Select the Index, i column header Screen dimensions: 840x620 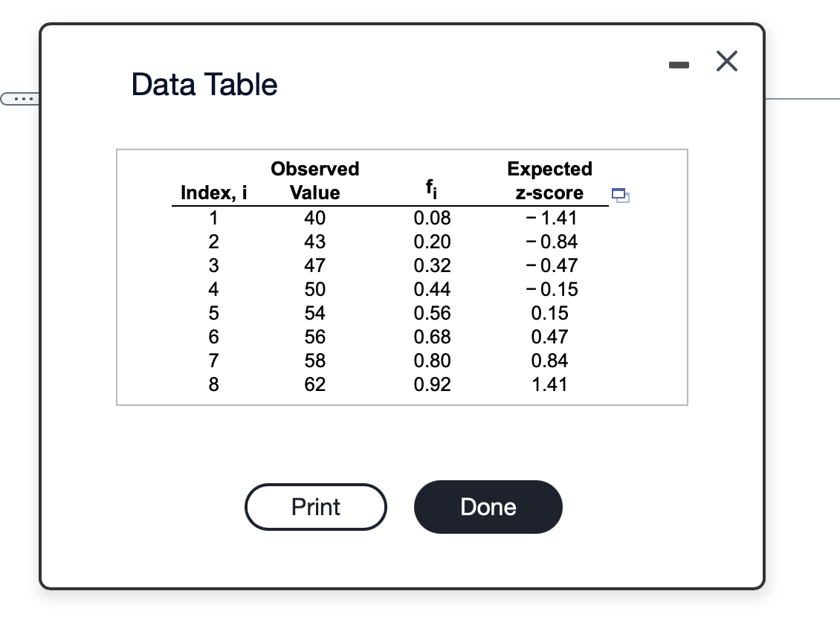213,193
